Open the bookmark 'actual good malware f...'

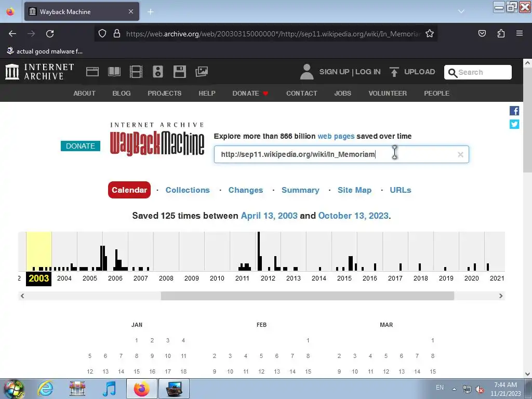click(x=45, y=51)
